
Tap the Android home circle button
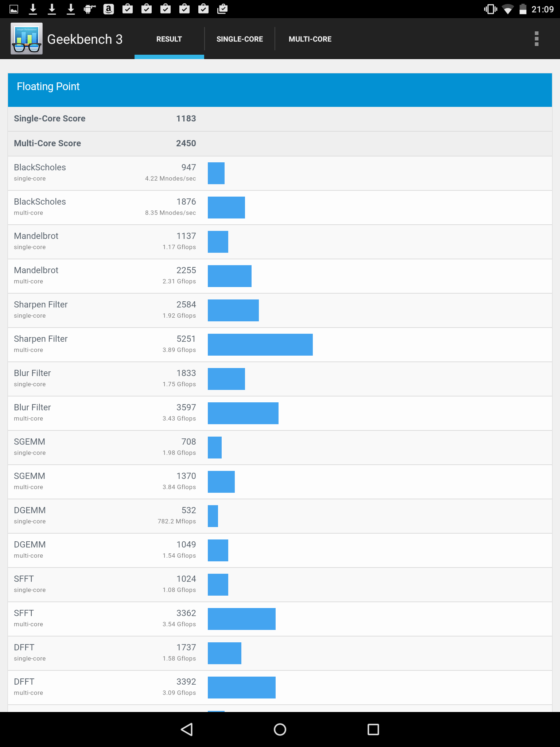pos(280,729)
